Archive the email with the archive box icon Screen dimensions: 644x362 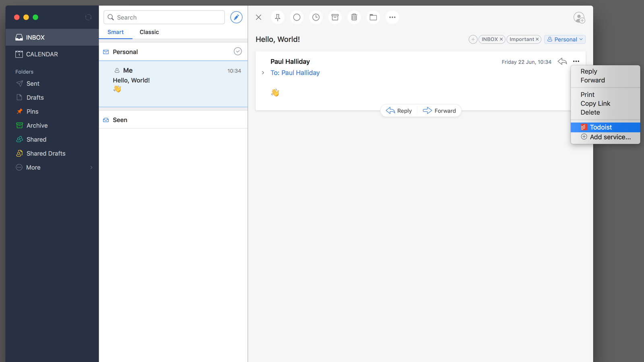(335, 17)
